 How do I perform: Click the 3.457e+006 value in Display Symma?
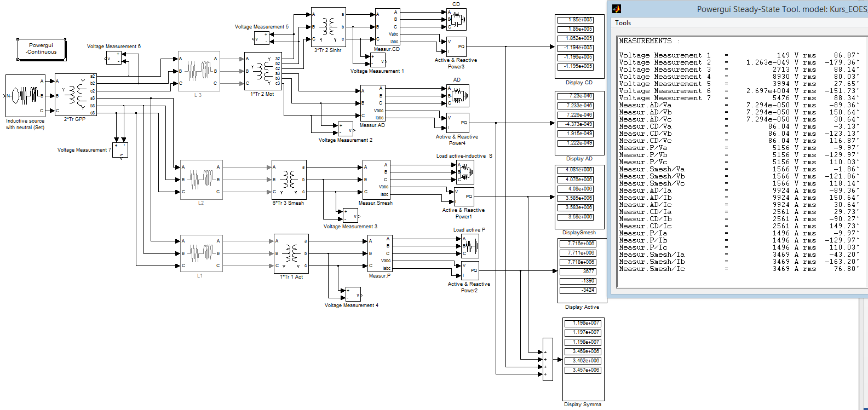click(583, 370)
